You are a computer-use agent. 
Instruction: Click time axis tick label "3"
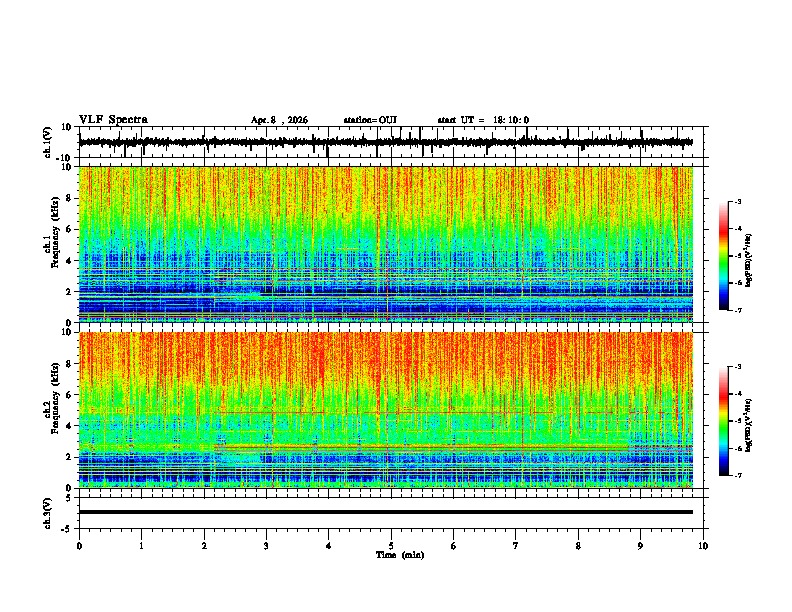pos(266,546)
